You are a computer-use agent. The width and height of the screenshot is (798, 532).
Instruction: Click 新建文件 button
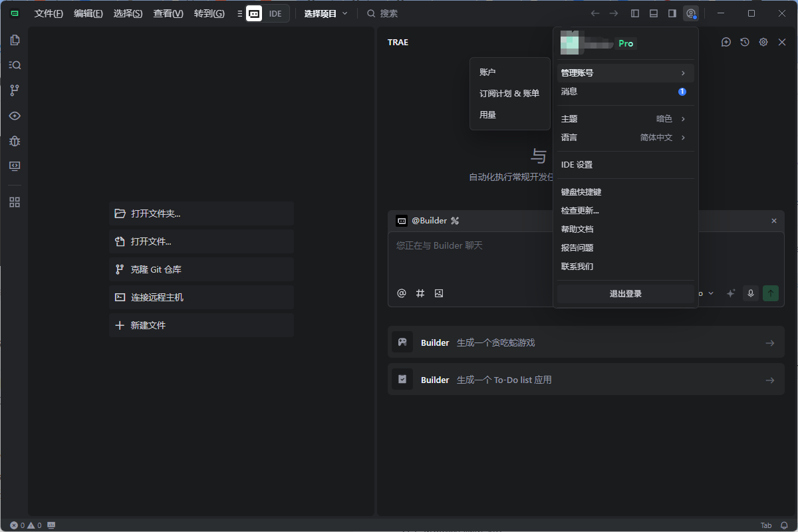(201, 325)
